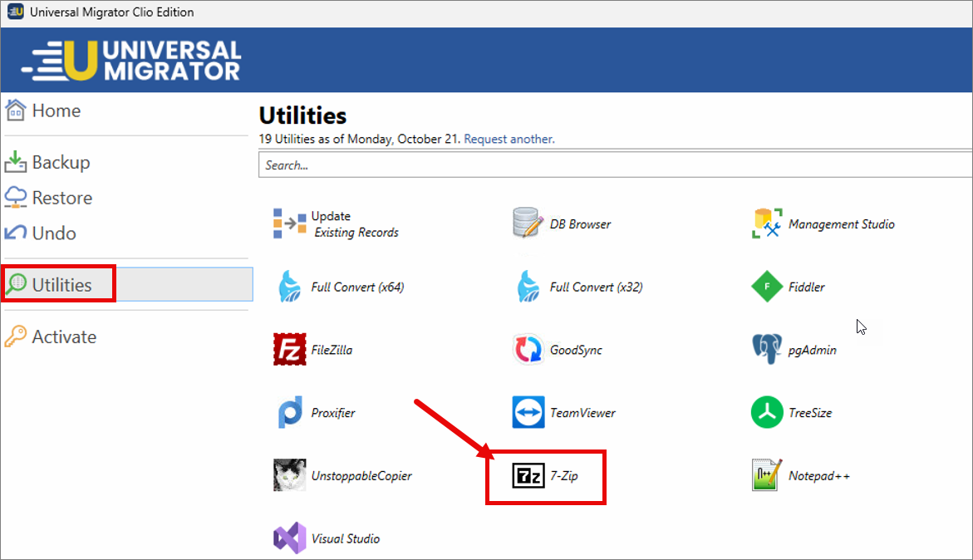Click the 'DB Browser' label
Viewport: 973px width, 560px height.
[x=580, y=224]
